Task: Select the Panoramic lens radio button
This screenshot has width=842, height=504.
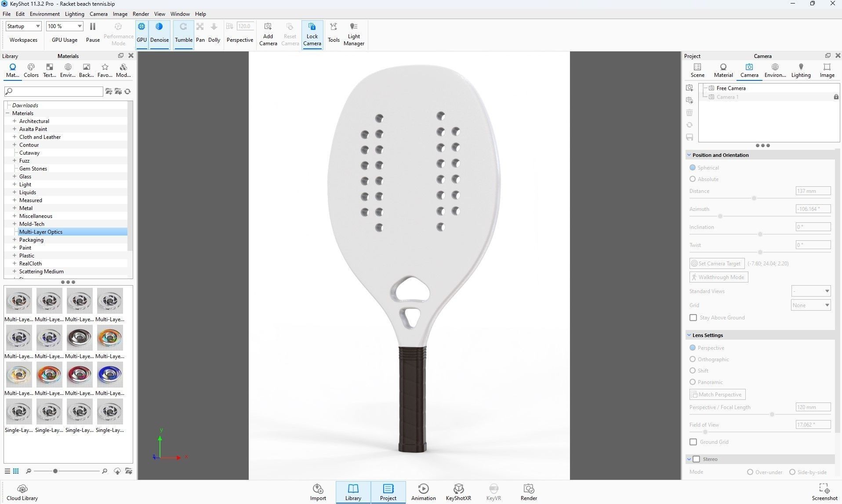Action: (693, 382)
